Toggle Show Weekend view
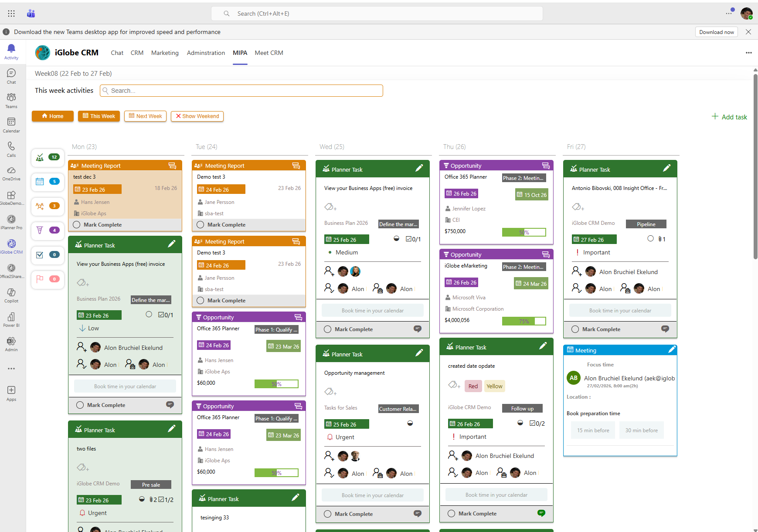 coord(197,116)
